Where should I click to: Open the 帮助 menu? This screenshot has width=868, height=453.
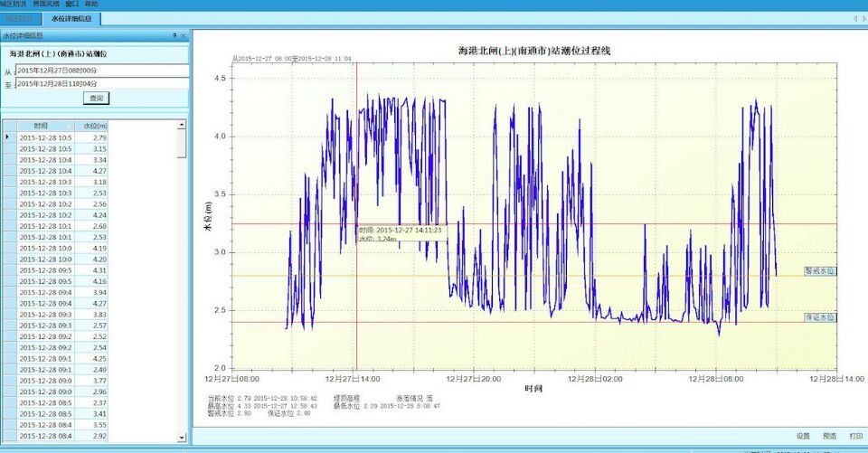click(90, 4)
